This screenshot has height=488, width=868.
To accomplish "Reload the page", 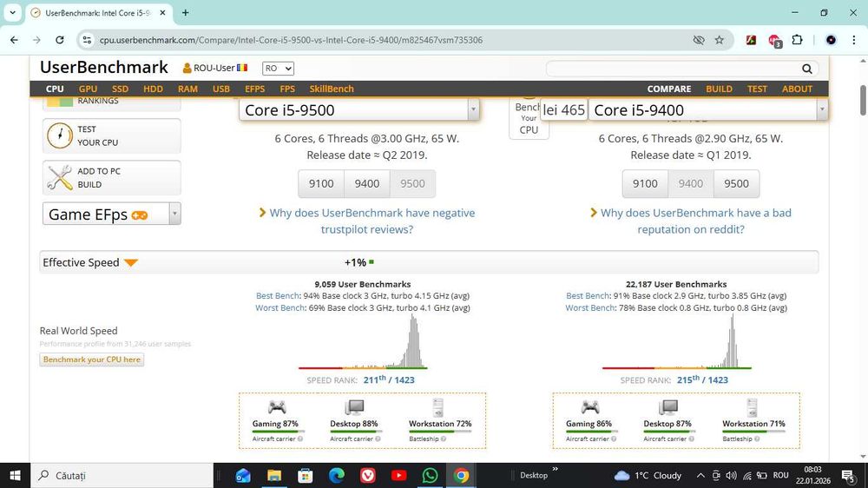I will [x=60, y=40].
